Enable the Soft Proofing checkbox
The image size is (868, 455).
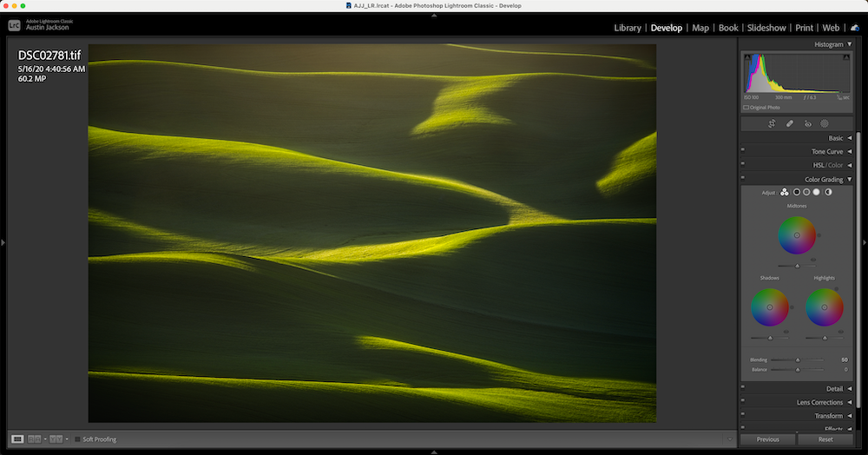click(x=77, y=439)
